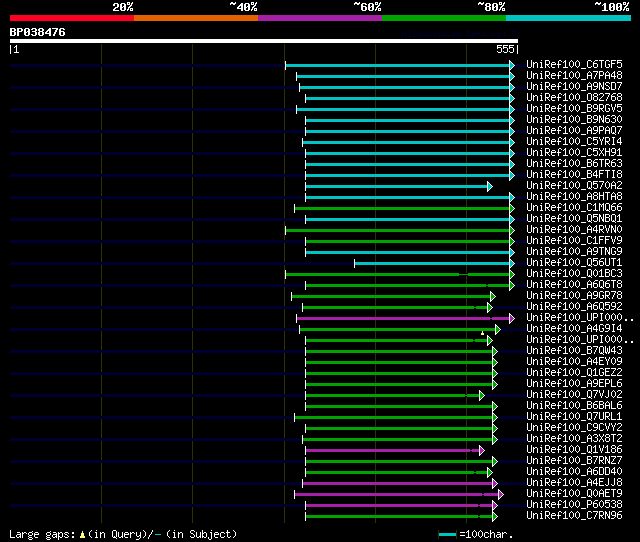Choose the UniRef100_Q7URL1 entry
Screen dimensions: 640x542
(x=574, y=417)
